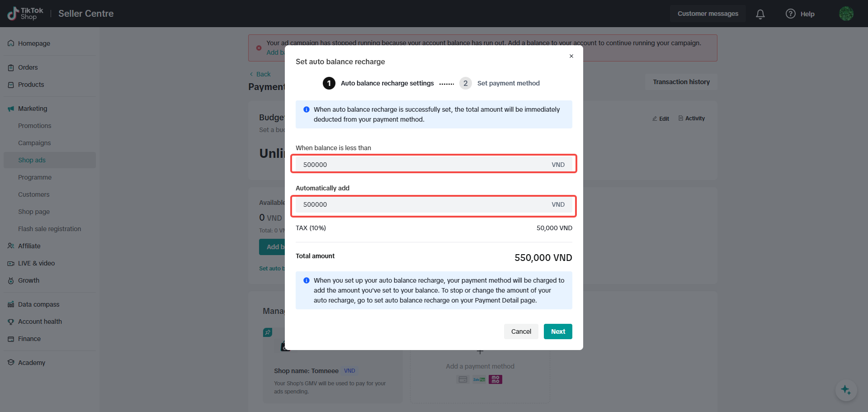
Task: Focus the 'When balance is less than' field
Action: coord(425,165)
